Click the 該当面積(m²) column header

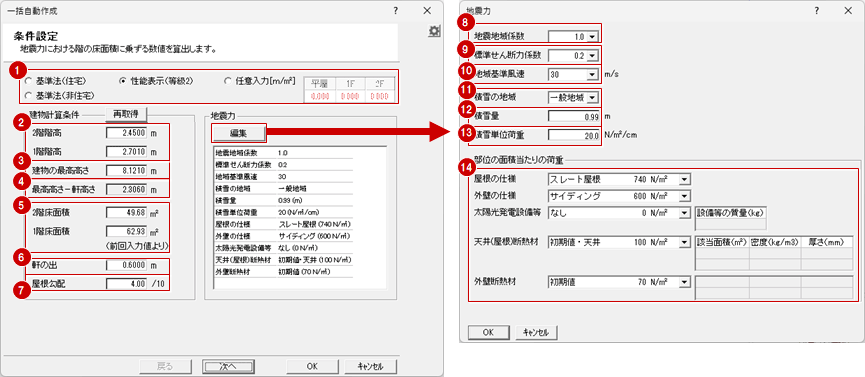(x=723, y=242)
